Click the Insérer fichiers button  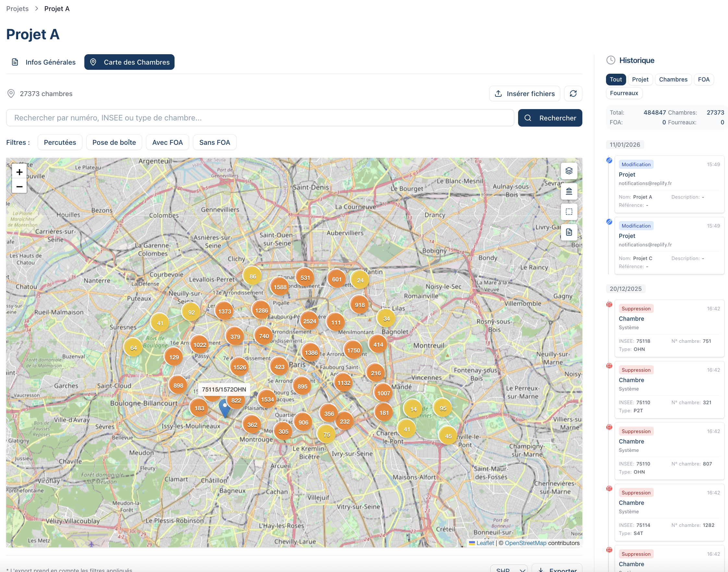point(525,93)
